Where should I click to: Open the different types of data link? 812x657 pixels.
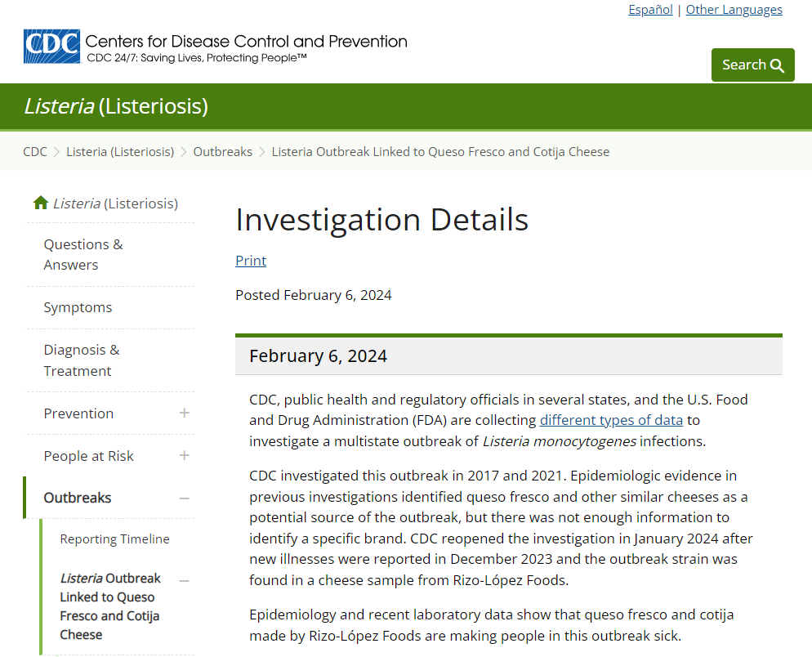[x=611, y=420]
